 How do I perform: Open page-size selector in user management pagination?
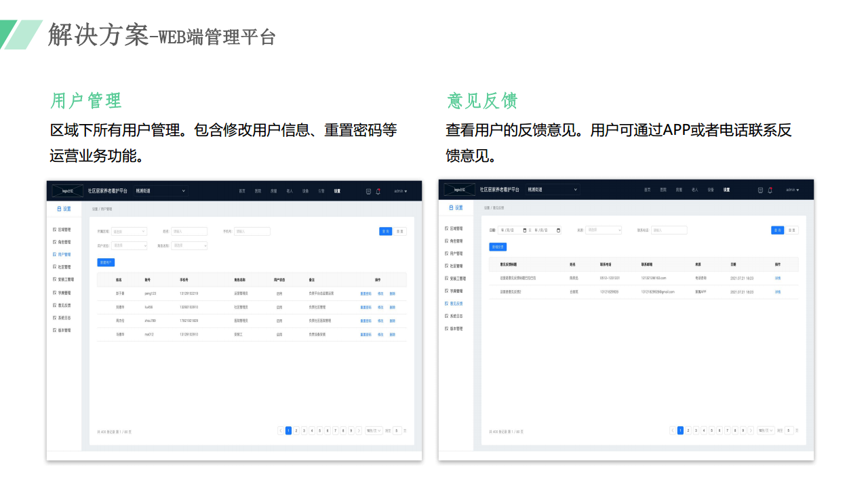pyautogui.click(x=374, y=430)
